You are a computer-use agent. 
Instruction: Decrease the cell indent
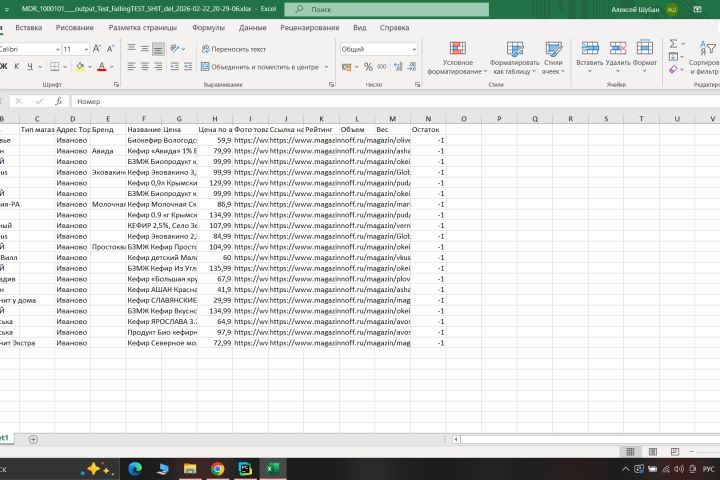[174, 67]
